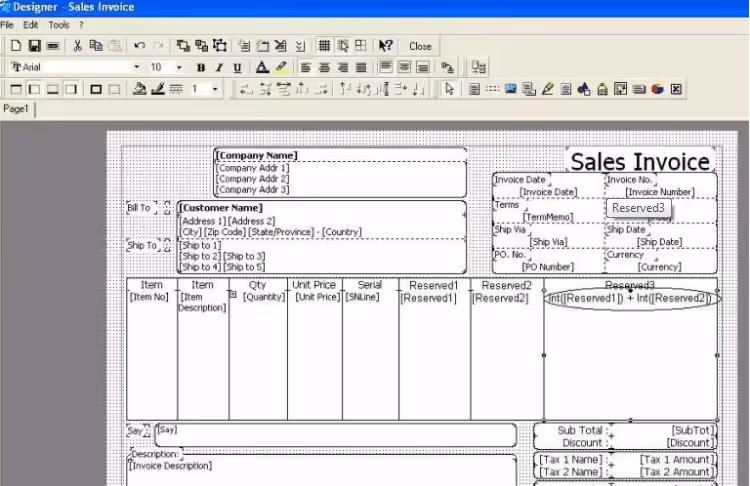750x486 pixels.
Task: Select the [SNLine] field under Serial
Action: [362, 297]
